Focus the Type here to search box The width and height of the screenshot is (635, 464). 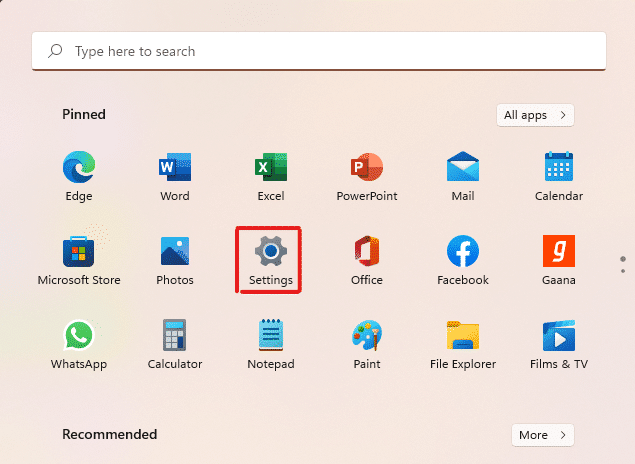pyautogui.click(x=319, y=51)
